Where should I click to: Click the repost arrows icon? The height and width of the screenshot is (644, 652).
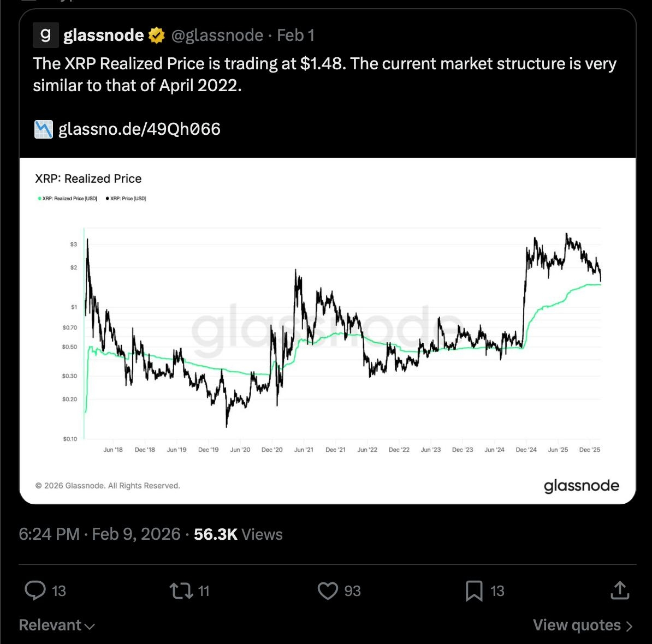181,591
